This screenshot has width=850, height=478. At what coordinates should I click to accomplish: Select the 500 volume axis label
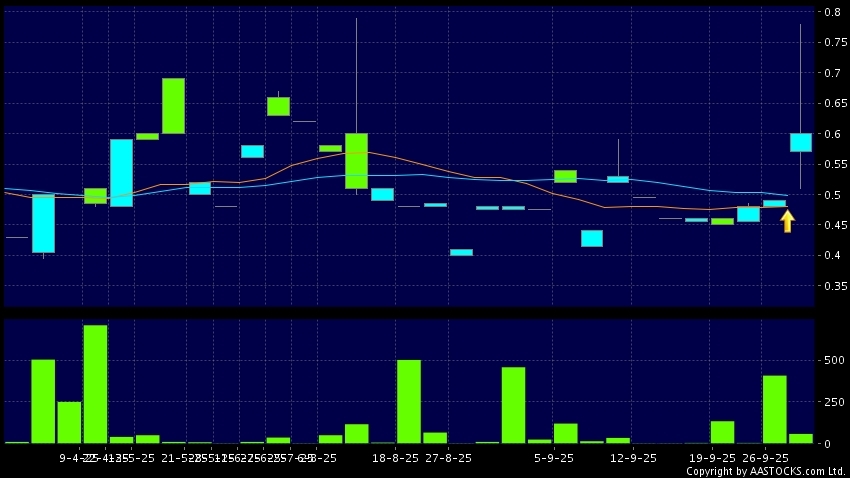pos(832,360)
